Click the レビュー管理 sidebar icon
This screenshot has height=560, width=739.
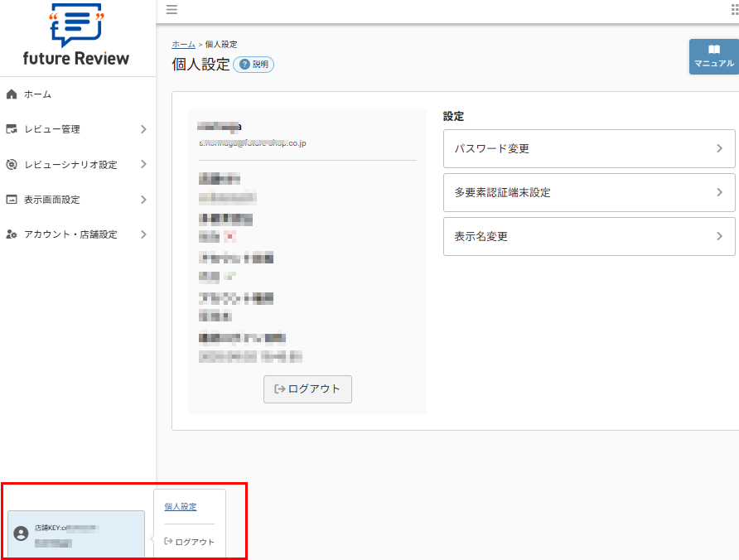click(x=10, y=129)
